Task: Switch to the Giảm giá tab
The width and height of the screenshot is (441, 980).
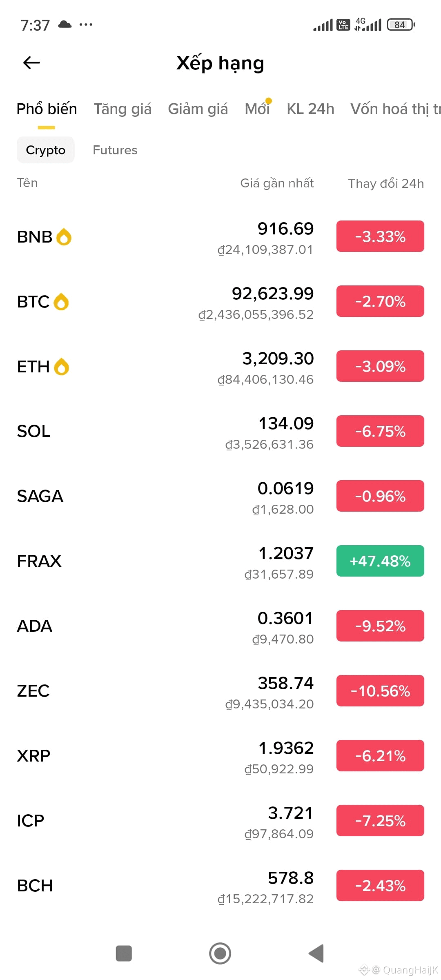Action: (198, 109)
